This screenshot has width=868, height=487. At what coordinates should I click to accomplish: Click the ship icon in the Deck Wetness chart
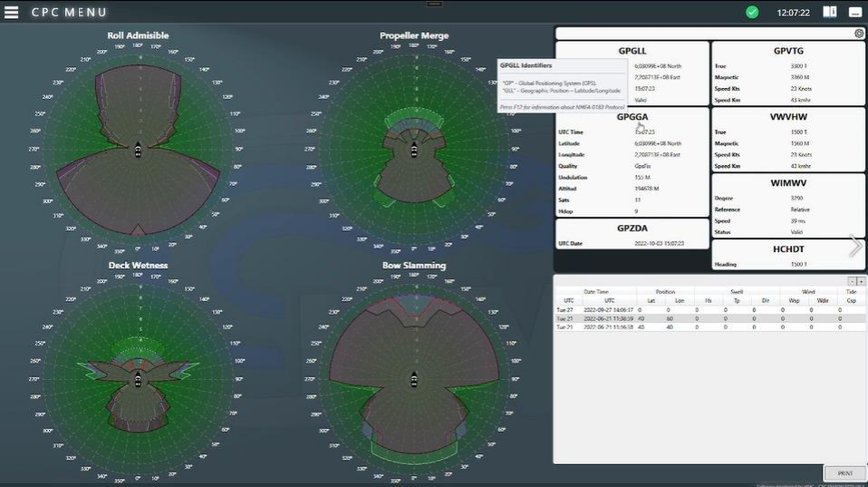(x=138, y=379)
